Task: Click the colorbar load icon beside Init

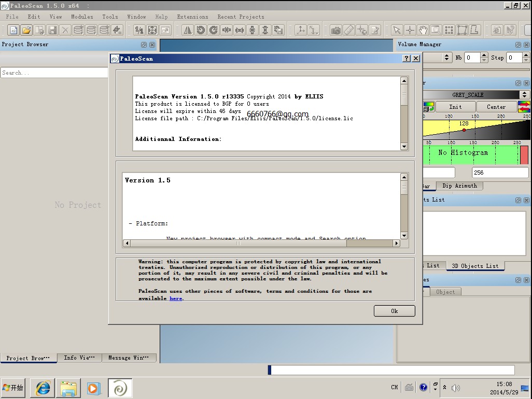Action: click(x=429, y=107)
